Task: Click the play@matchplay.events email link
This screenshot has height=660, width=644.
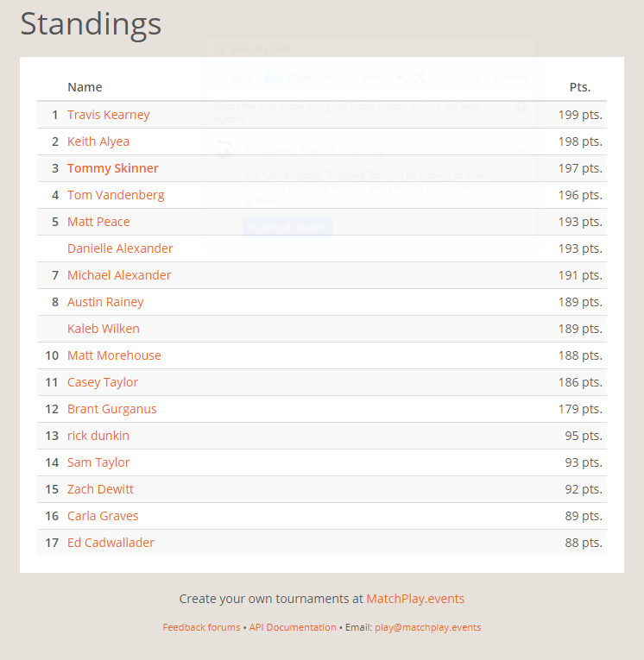Action: [x=427, y=627]
